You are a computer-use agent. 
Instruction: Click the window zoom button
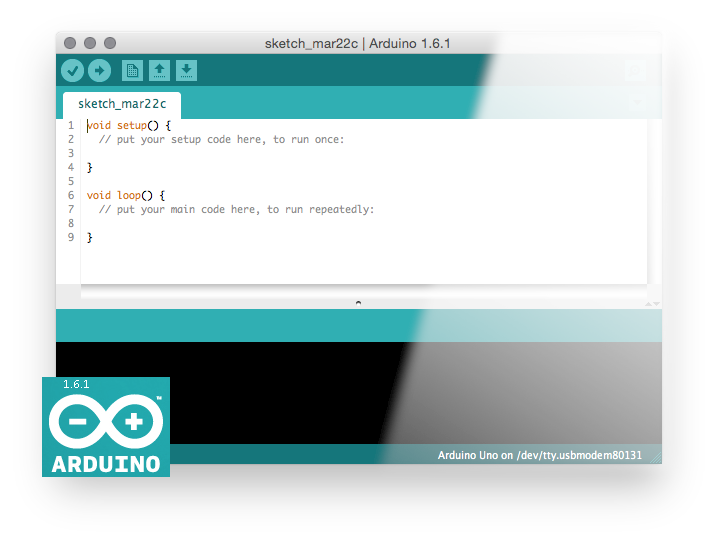coord(110,43)
